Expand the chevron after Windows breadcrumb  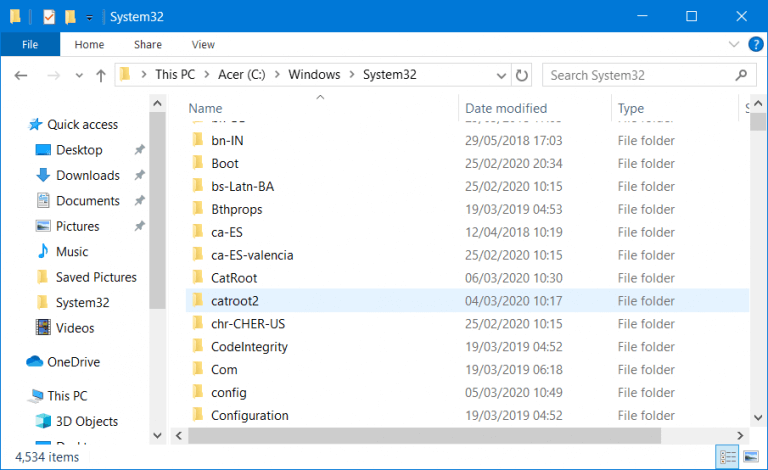click(x=352, y=74)
